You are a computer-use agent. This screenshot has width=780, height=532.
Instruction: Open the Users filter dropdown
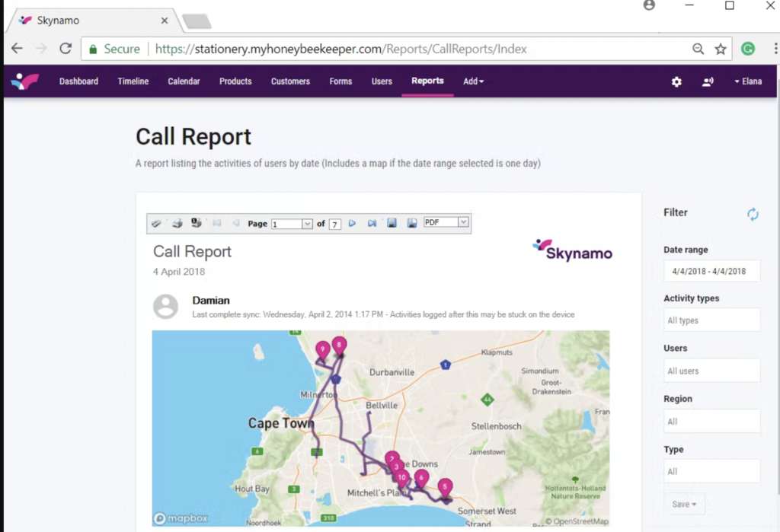click(711, 371)
